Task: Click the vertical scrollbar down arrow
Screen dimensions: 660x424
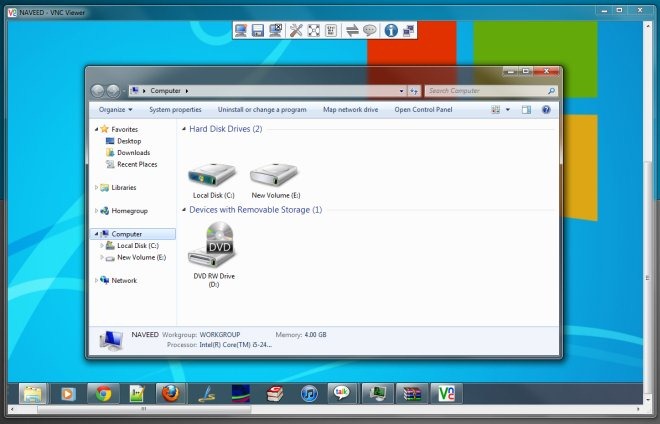Action: [x=648, y=400]
